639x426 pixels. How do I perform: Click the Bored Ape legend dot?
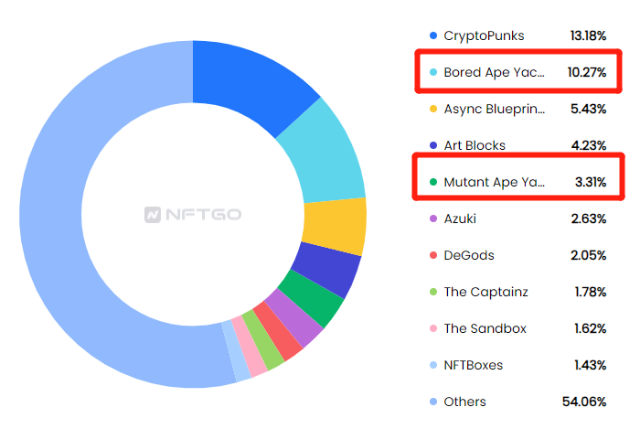pyautogui.click(x=432, y=72)
